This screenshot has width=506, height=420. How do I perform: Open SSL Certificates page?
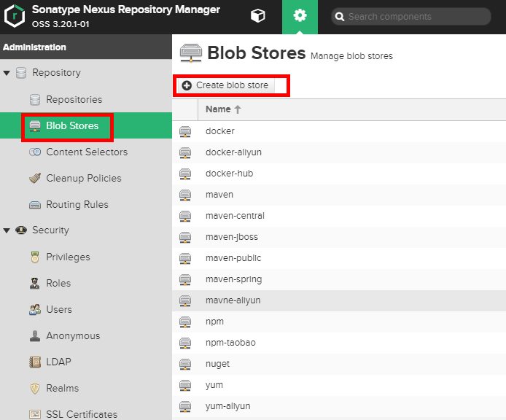click(x=82, y=414)
